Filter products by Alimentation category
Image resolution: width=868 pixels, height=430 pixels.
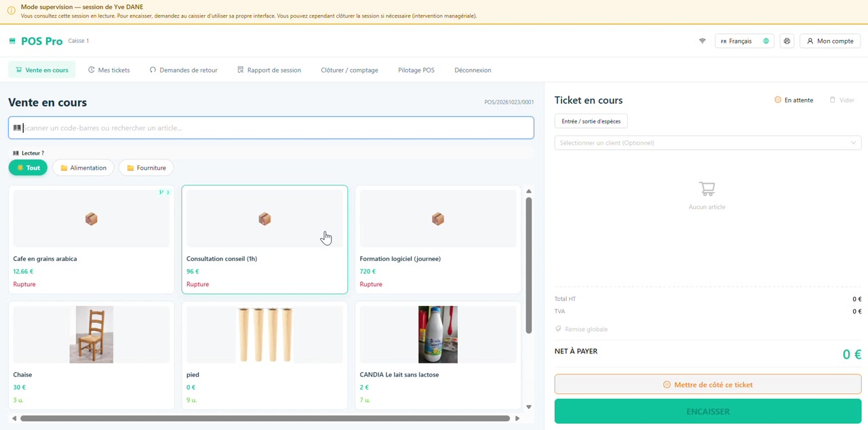(x=83, y=168)
